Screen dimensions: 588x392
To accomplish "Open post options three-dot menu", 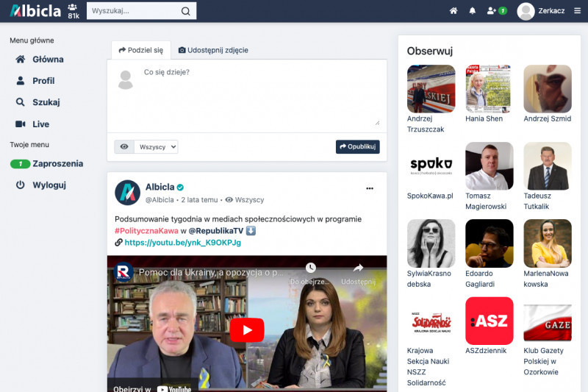I will (370, 188).
